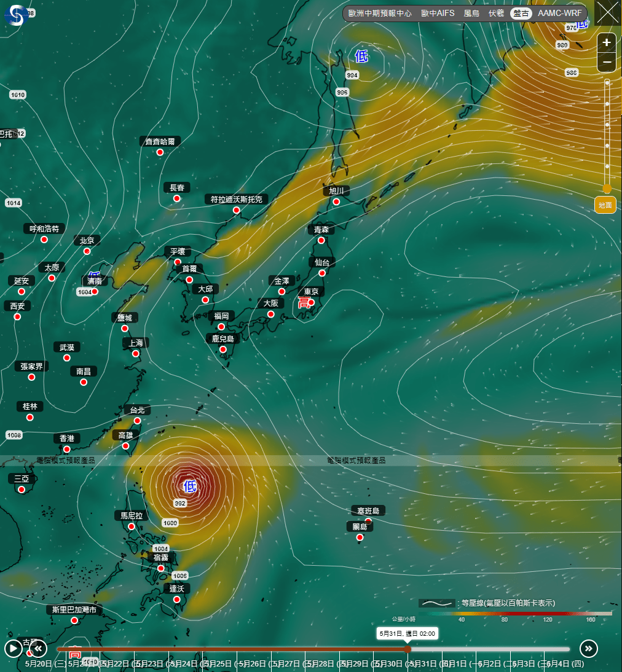Select the 太原 city label
622x672 pixels.
pyautogui.click(x=52, y=268)
